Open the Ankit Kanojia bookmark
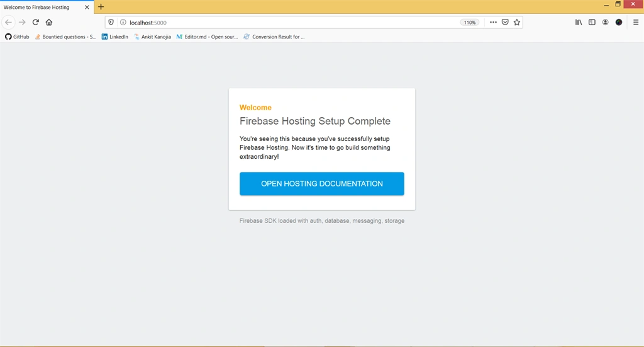The width and height of the screenshot is (644, 347). point(152,37)
